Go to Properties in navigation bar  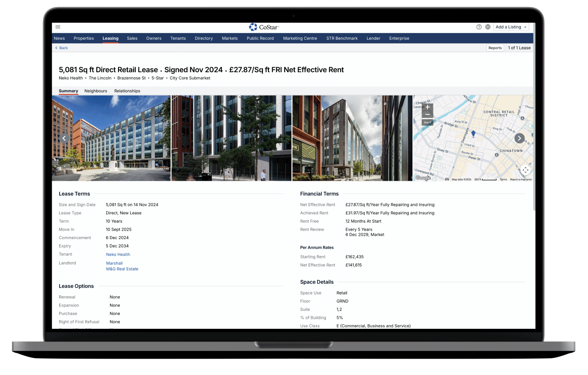(x=84, y=38)
